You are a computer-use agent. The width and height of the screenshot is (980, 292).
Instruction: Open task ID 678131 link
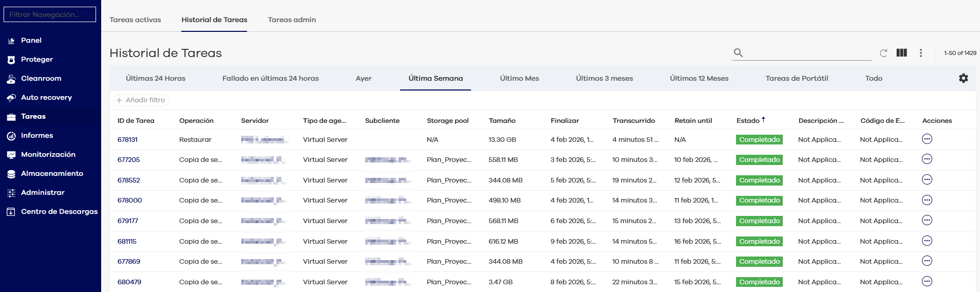coord(127,139)
